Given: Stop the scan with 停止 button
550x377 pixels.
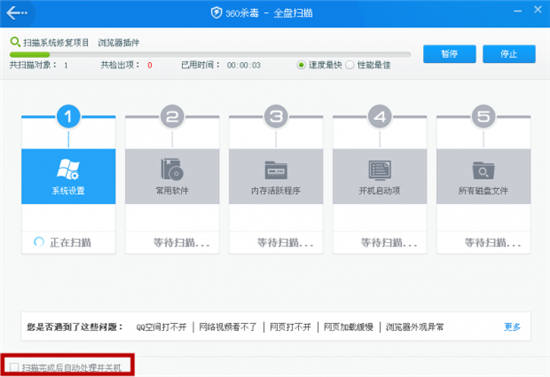Looking at the screenshot, I should (509, 54).
